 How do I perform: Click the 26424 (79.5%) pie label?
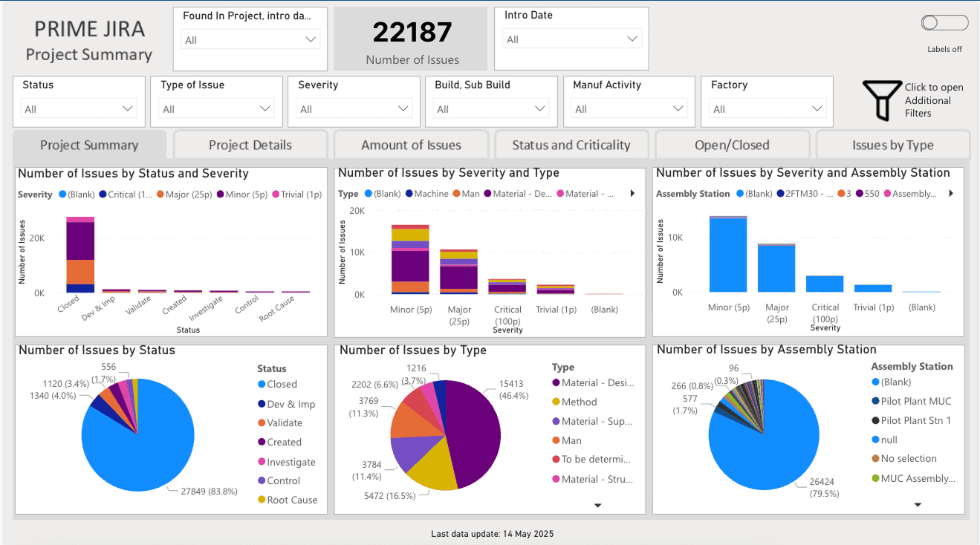click(823, 487)
